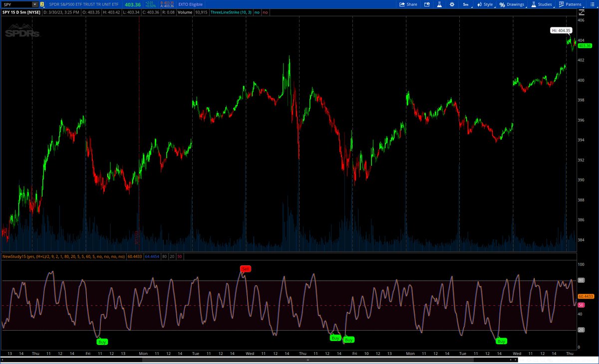Click the red 50 midline level tag
599x364 pixels.
[581, 305]
